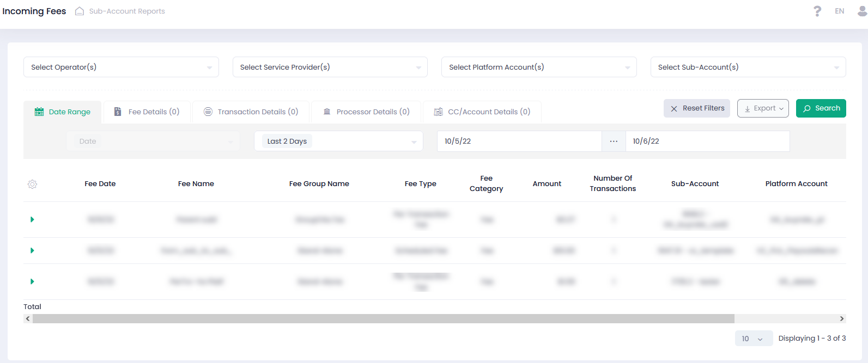Open the user profile icon

862,11
